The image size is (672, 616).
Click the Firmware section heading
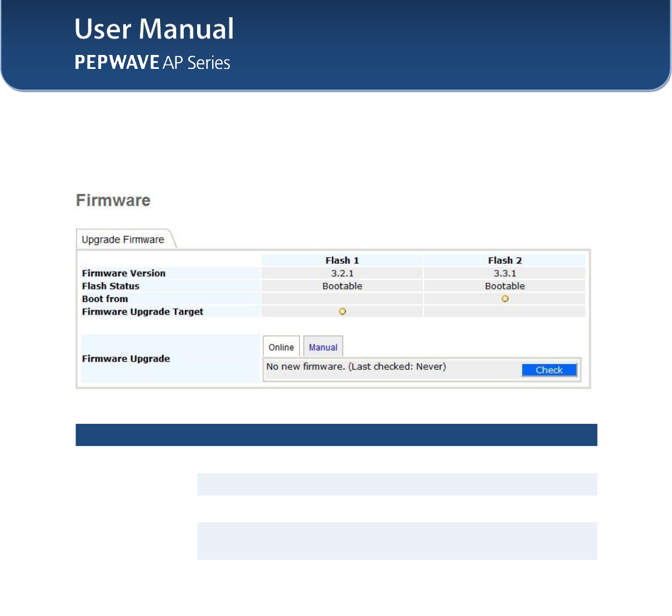pyautogui.click(x=113, y=201)
